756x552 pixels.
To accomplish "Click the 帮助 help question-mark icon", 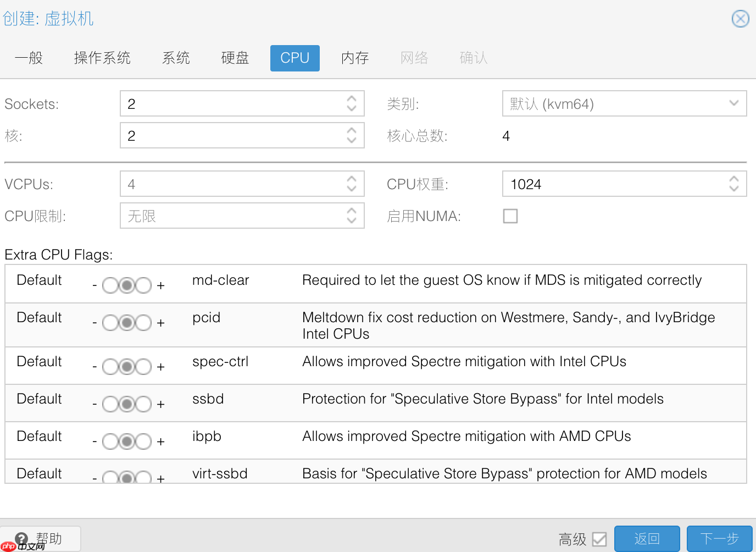I will click(x=21, y=538).
